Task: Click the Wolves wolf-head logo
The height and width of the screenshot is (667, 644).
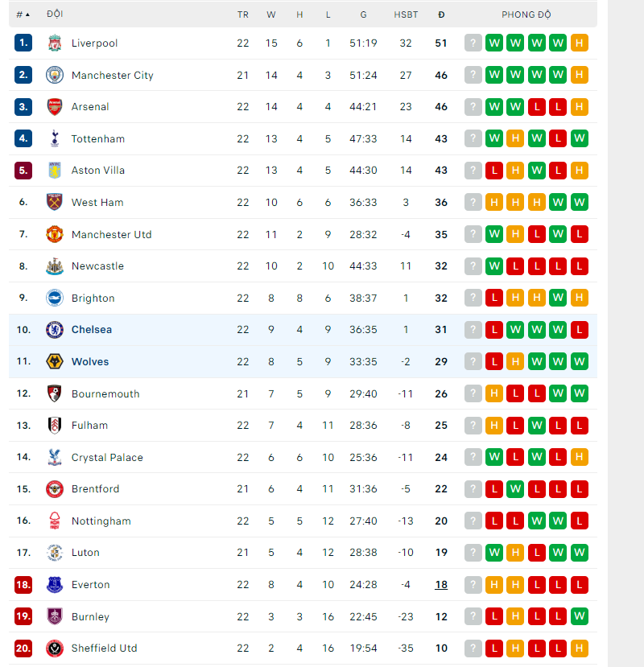Action: [x=55, y=361]
